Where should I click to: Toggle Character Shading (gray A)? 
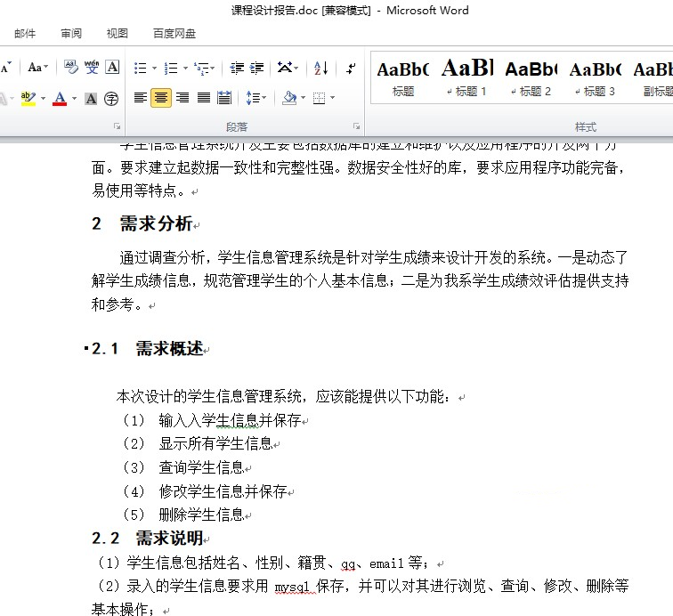[x=91, y=99]
